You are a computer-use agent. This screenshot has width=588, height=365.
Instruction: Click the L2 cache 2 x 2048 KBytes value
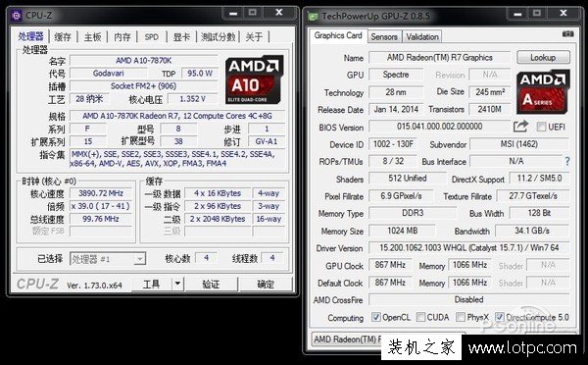pyautogui.click(x=218, y=219)
